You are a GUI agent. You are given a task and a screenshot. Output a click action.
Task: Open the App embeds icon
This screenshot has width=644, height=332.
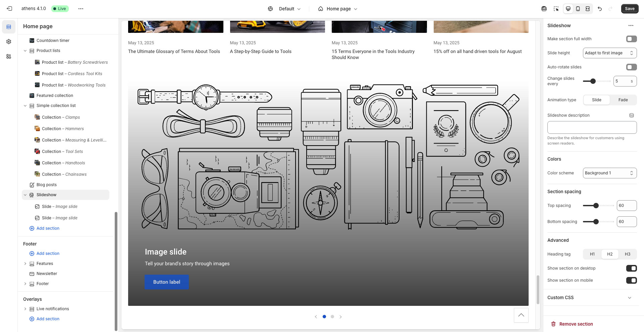coord(9,56)
